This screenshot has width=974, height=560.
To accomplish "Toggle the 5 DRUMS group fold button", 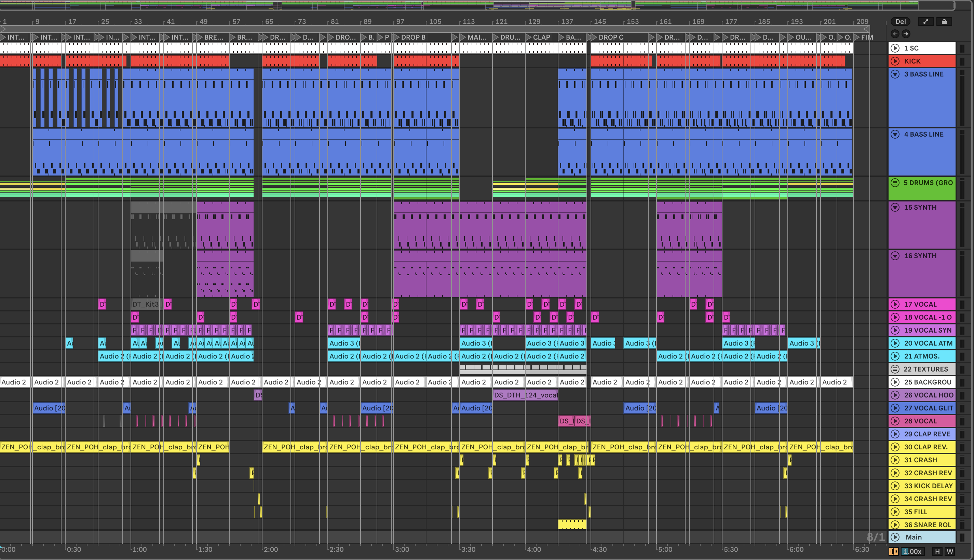I will coord(895,183).
